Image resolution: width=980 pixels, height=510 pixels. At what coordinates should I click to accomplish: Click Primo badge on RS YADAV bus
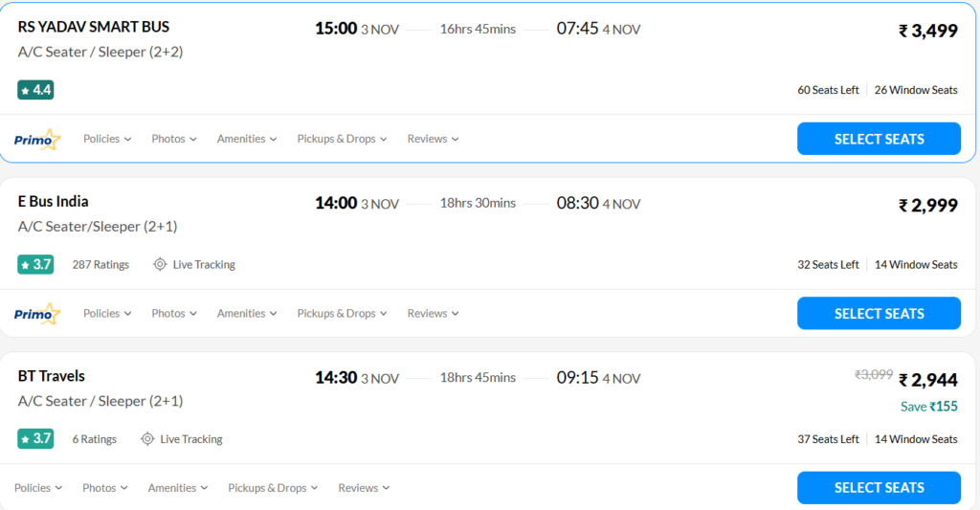(x=36, y=140)
